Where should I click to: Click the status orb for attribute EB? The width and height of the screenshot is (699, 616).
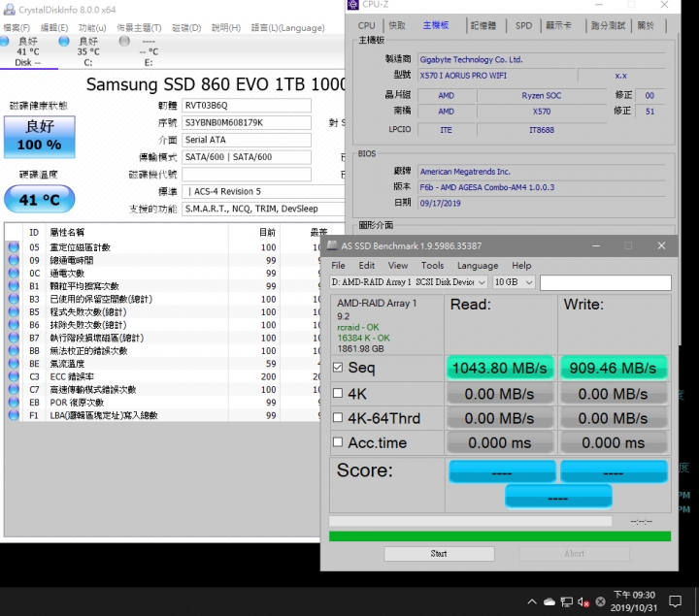click(x=14, y=403)
